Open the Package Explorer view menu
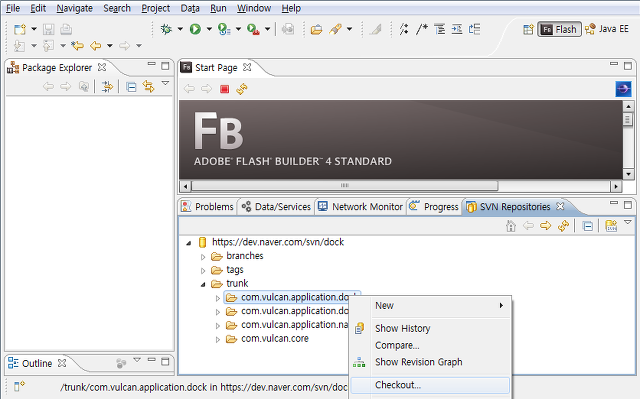 tap(165, 83)
